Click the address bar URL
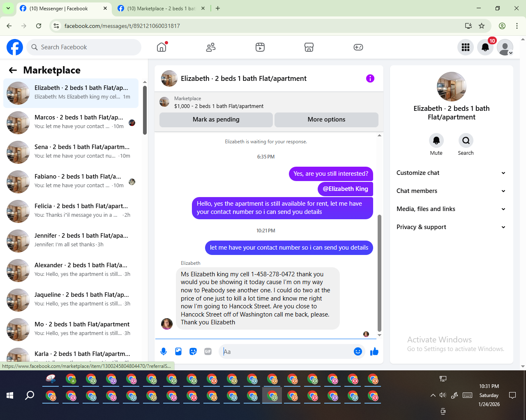This screenshot has height=420, width=526. point(122,26)
